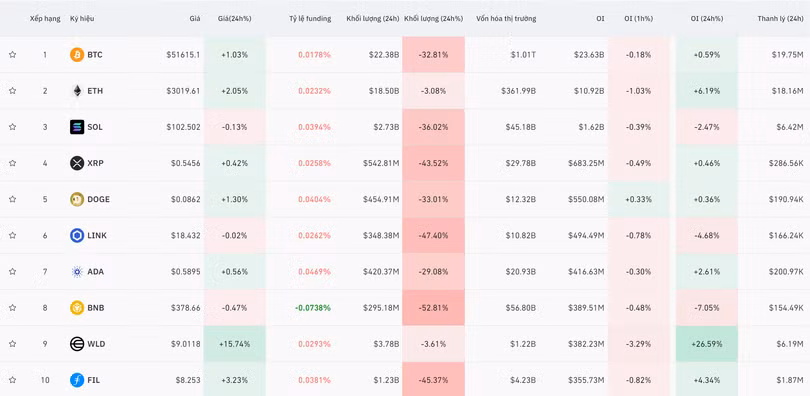Sort by OI (1h%) column header
The image size is (810, 396).
pos(638,19)
